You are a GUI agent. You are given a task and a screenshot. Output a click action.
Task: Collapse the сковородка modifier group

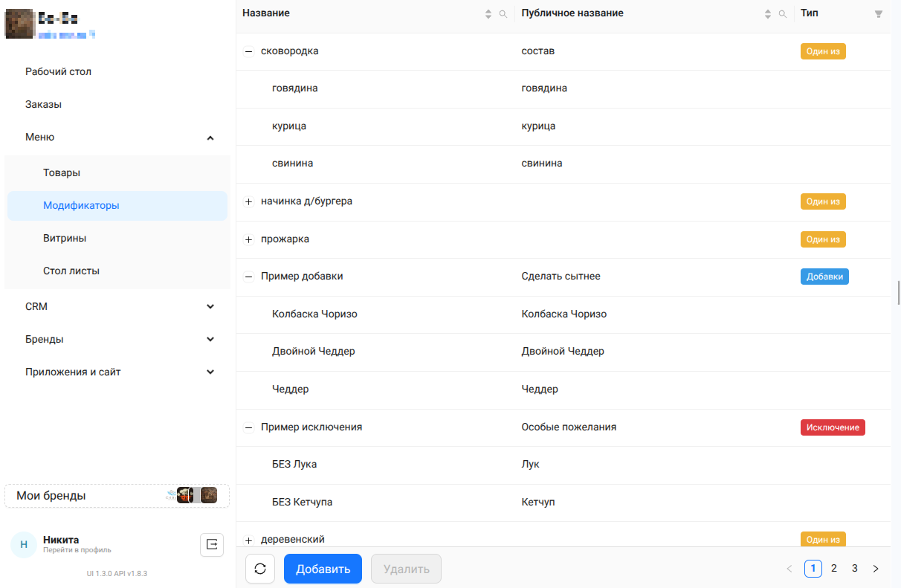[x=249, y=52]
